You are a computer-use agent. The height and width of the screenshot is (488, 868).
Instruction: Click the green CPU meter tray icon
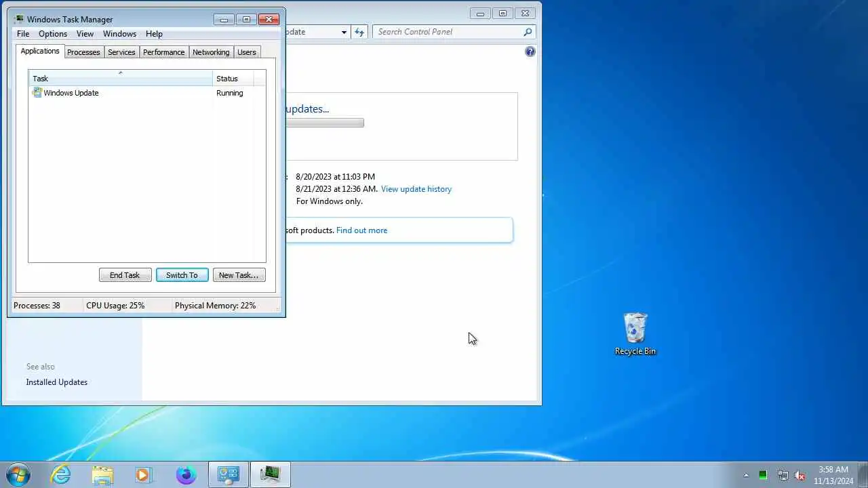point(763,475)
